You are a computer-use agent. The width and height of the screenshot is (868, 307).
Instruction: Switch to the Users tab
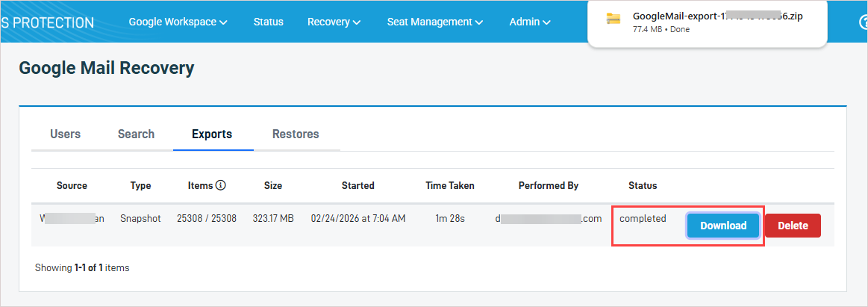point(65,134)
